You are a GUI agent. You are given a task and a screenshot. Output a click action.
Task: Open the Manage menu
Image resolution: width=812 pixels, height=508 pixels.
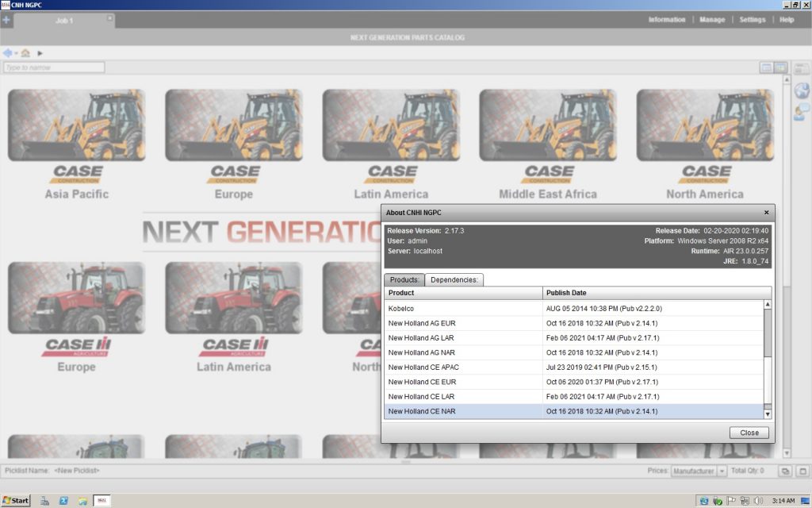coord(712,20)
